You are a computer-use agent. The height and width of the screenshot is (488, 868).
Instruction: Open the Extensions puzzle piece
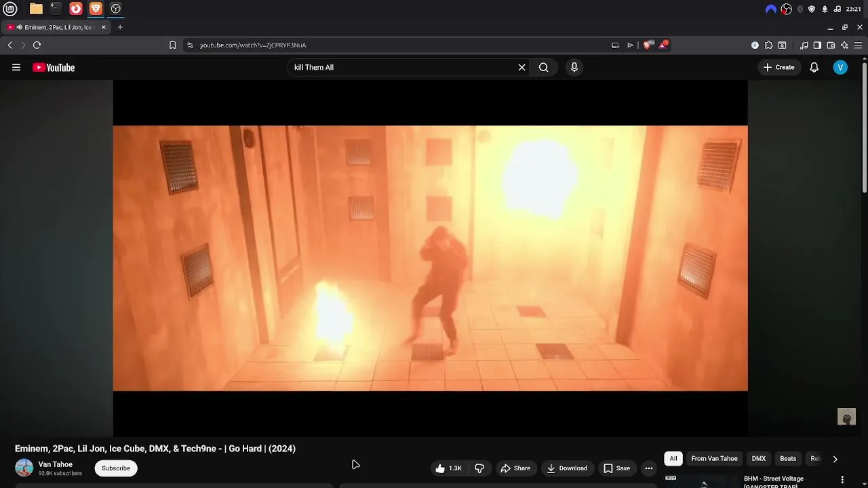tap(768, 45)
